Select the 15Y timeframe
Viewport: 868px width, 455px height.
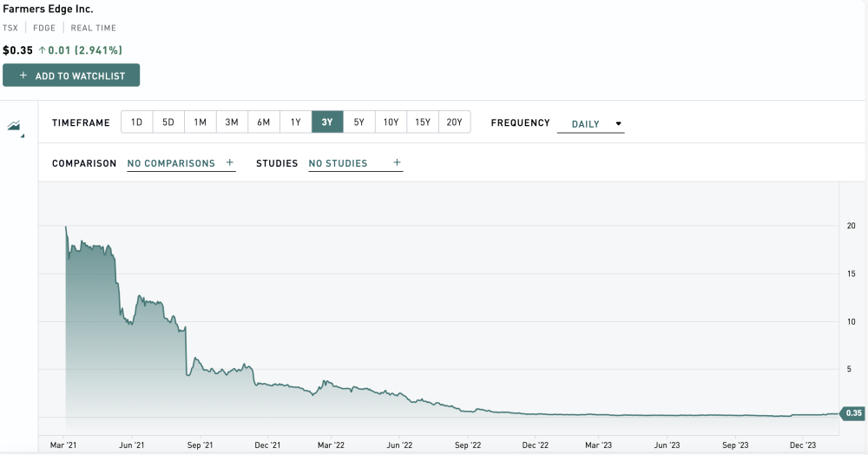pos(423,122)
